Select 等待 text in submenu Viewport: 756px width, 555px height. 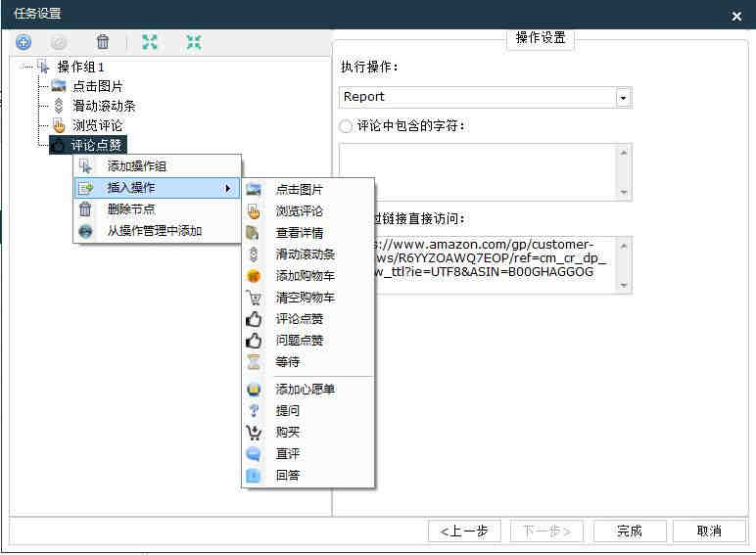287,362
